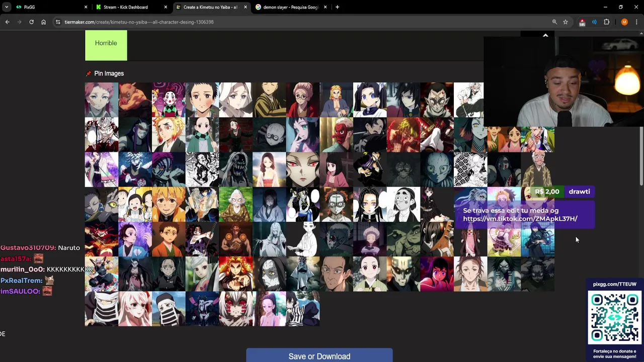Open the Extensions puzzle menu
Screen dimensions: 644x362
[606, 22]
